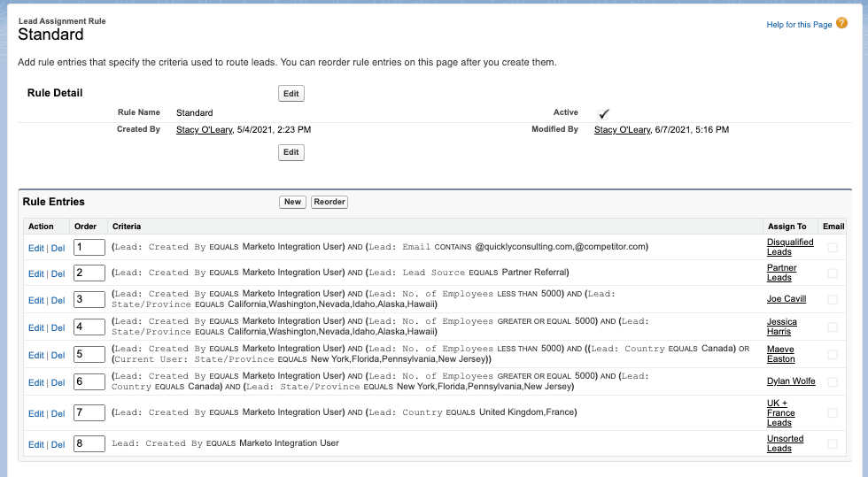Open Stacy O'Leary link in Modified By

(622, 129)
